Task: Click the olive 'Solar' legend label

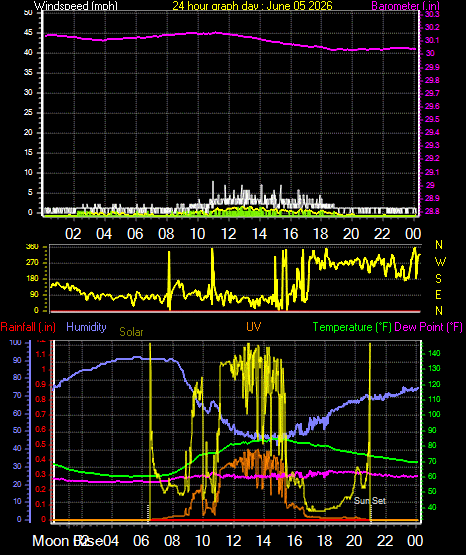Action: coord(131,332)
